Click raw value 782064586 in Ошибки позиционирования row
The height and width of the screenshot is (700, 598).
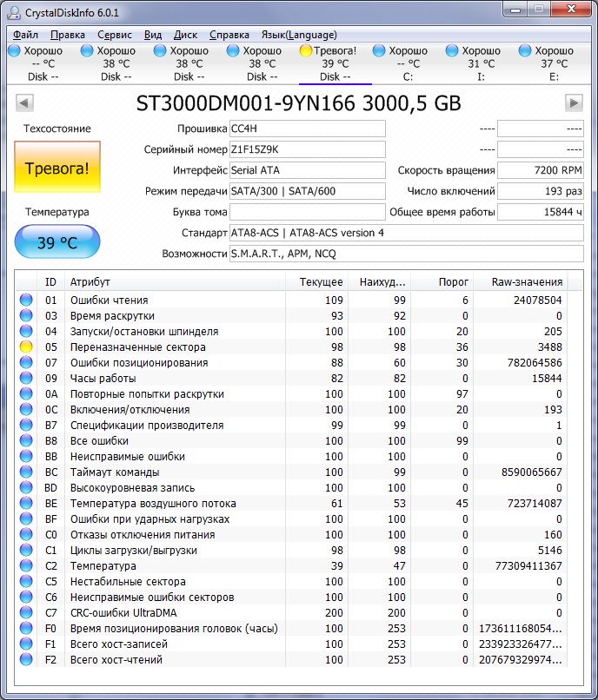535,362
